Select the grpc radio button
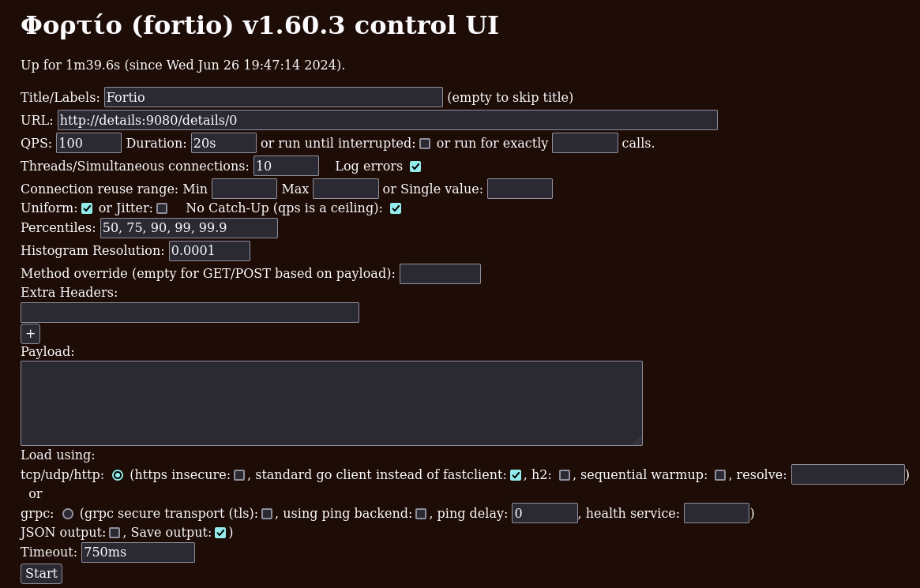The image size is (920, 588). coord(68,514)
